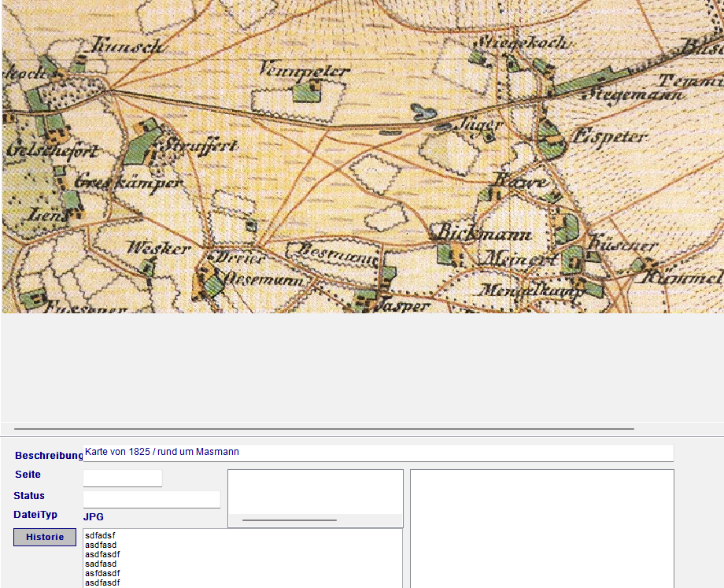Select the Seite input field
Viewport: 724px width, 588px height.
pos(123,478)
